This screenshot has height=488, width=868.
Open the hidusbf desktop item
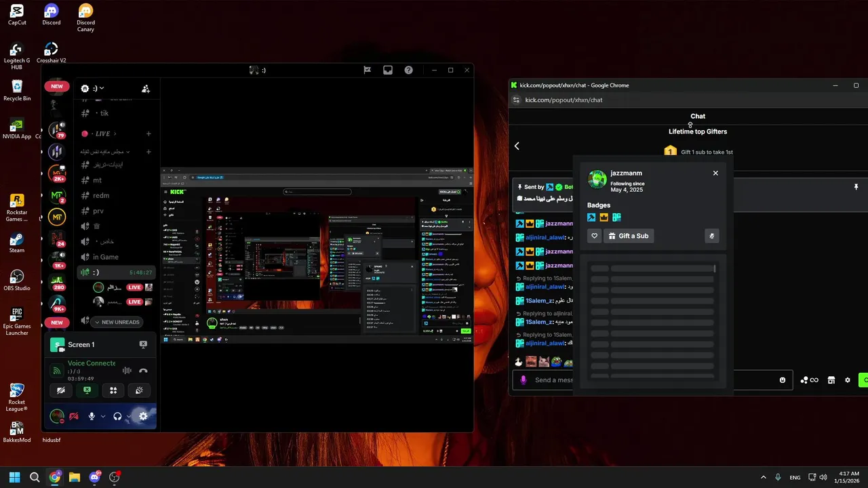click(52, 440)
